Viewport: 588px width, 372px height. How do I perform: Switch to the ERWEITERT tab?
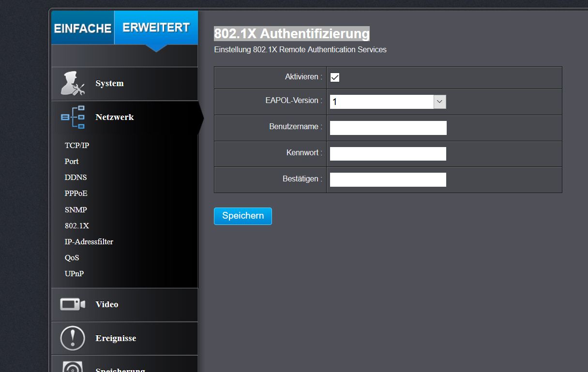click(x=156, y=28)
